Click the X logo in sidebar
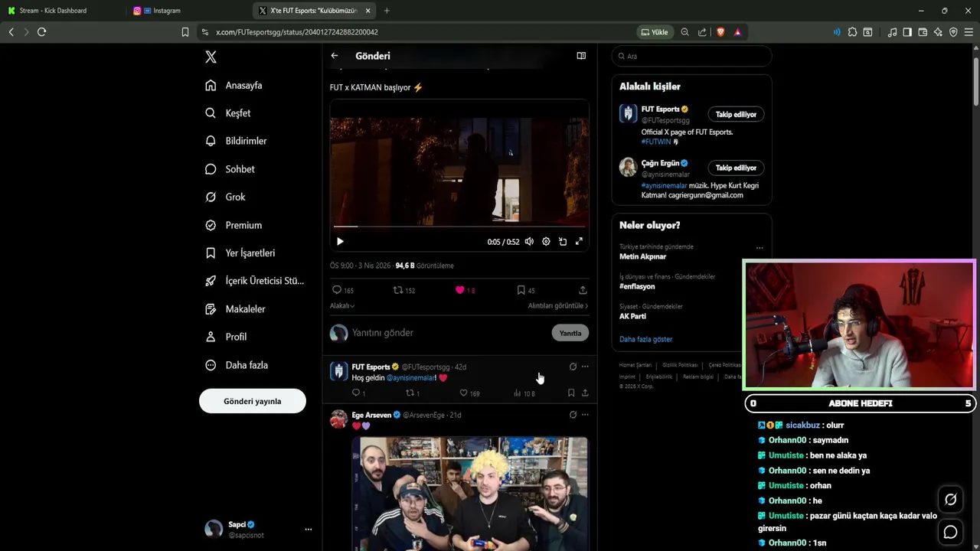This screenshot has width=980, height=551. pos(211,57)
